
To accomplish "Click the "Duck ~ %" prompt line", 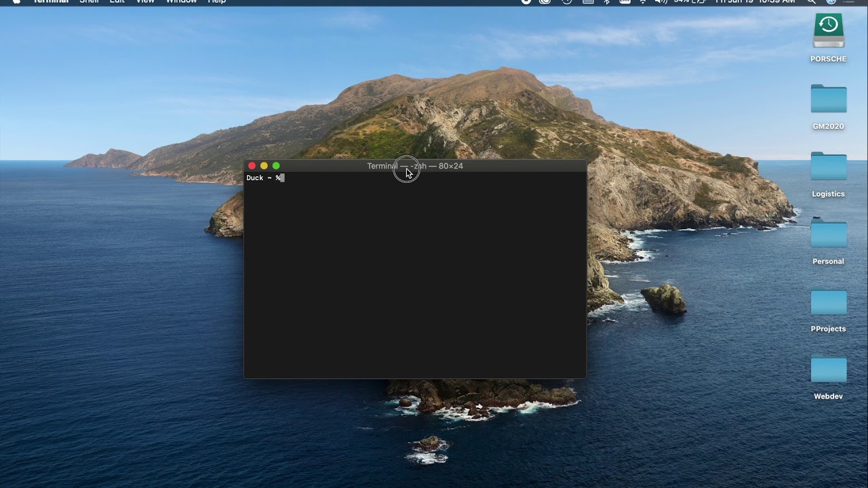I will tap(265, 178).
